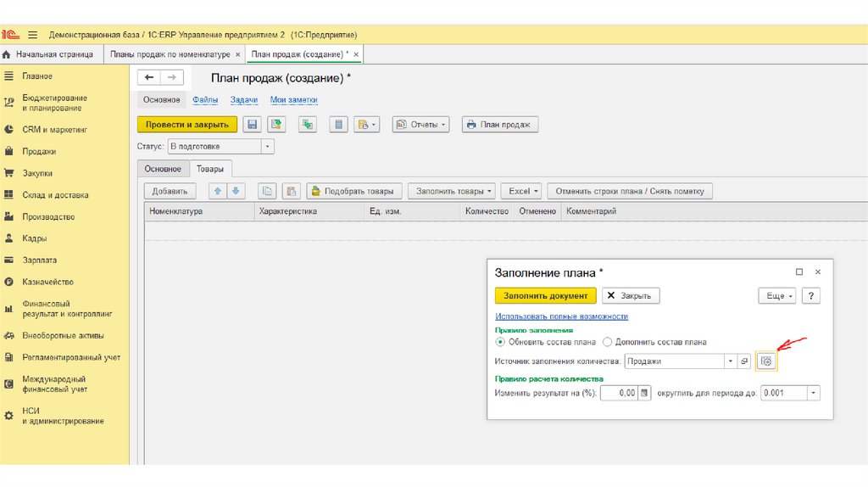Image resolution: width=868 pixels, height=487 pixels.
Task: Select 'Обновить состав плана' radio button
Action: click(x=500, y=342)
